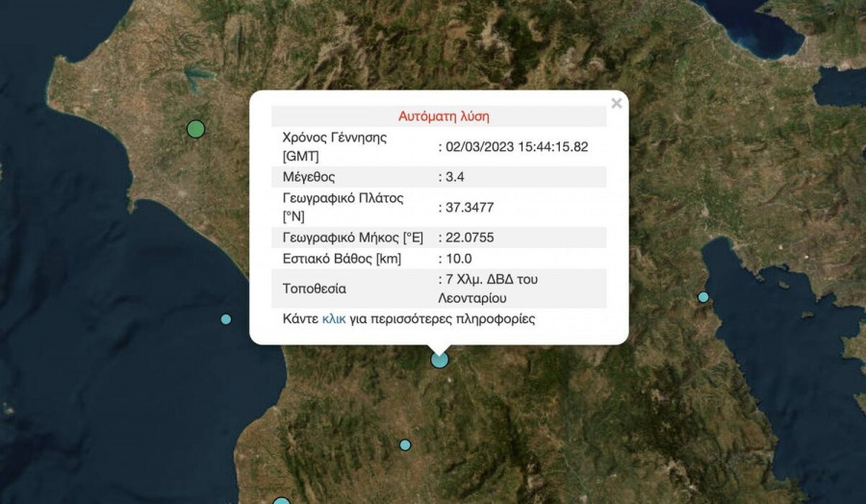Click the latitude value 37.3477
This screenshot has width=866, height=504.
[x=468, y=207]
